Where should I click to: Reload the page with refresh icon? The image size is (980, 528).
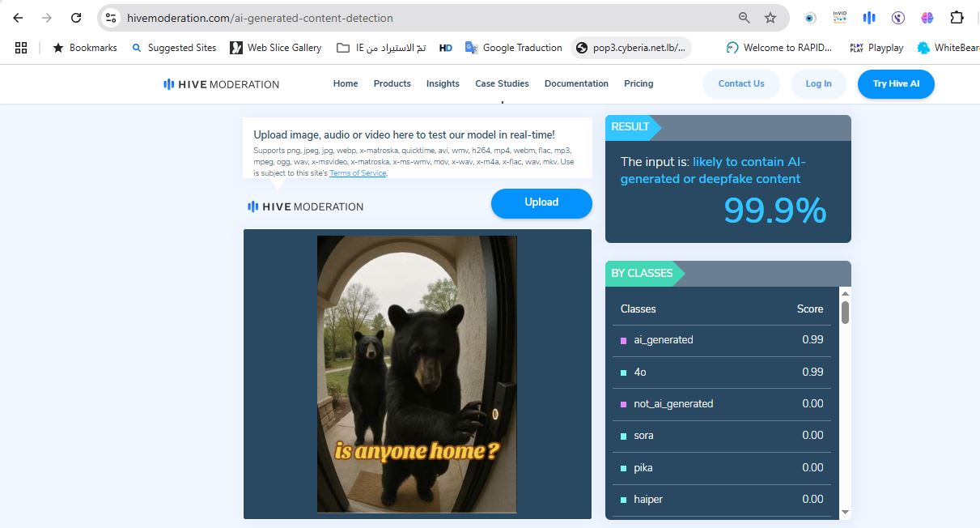(x=76, y=18)
